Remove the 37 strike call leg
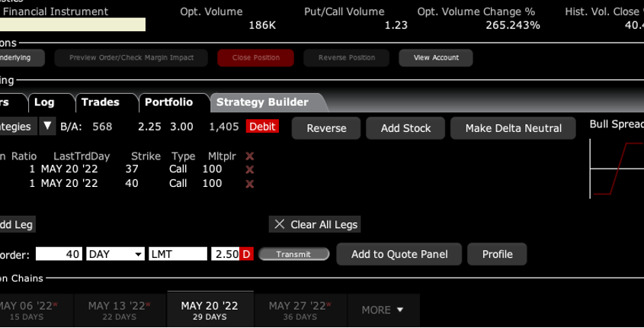644x328 pixels. (249, 169)
